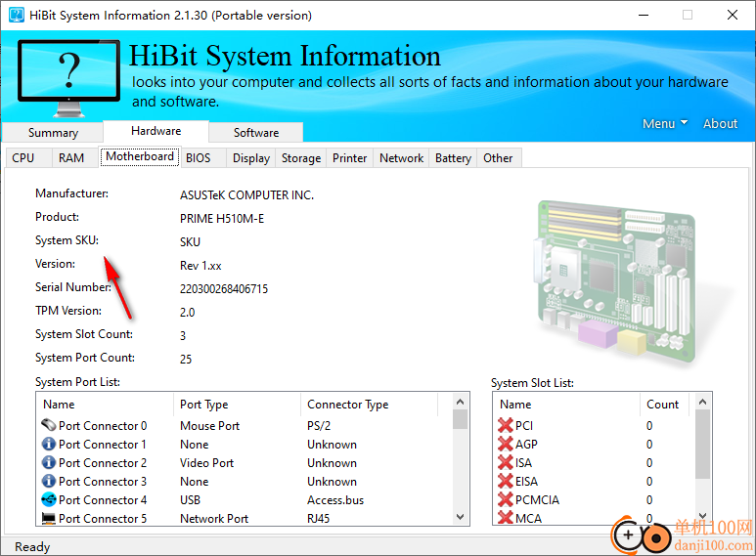Click the PCMCIA slot name
Viewport: 756px width, 556px height.
coord(537,500)
